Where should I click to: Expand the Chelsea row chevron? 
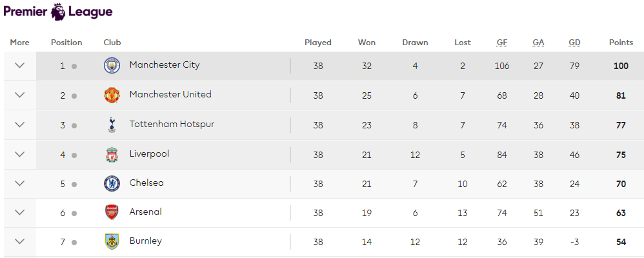tap(20, 183)
